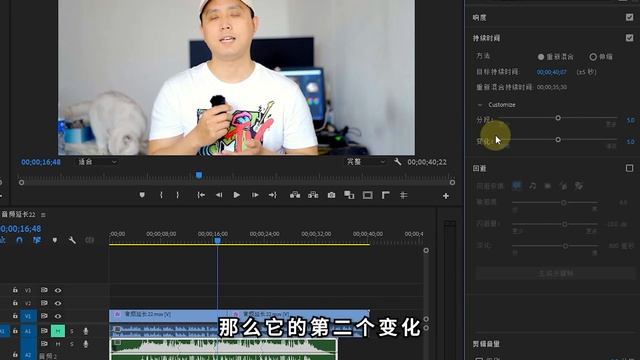This screenshot has height=360, width=640.
Task: Click the Go to Out point button
Action: (273, 195)
